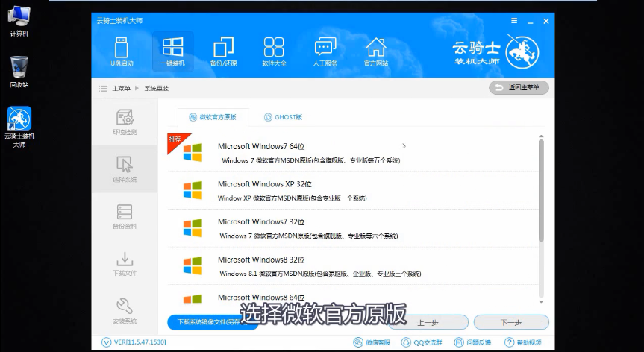The height and width of the screenshot is (352, 644).
Task: Open 帮助视频 in status bar
Action: tap(523, 342)
